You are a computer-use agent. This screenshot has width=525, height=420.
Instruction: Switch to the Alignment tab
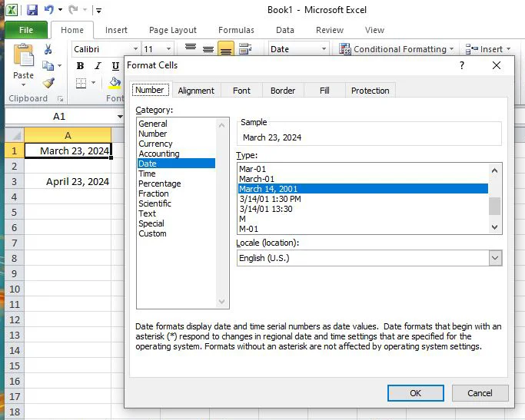196,91
